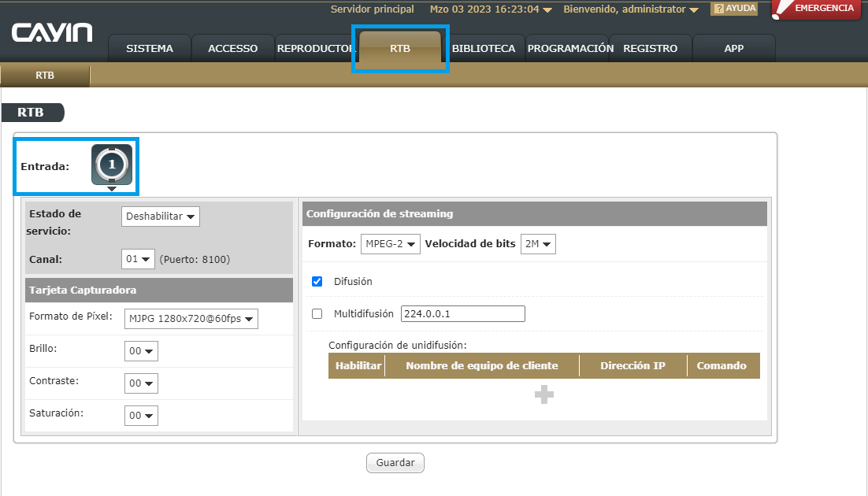
Task: Open the SISTEMA tab
Action: [150, 49]
